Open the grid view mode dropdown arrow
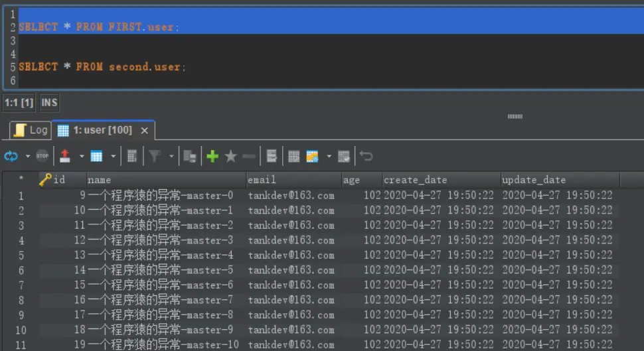Image resolution: width=644 pixels, height=351 pixels. tap(113, 157)
